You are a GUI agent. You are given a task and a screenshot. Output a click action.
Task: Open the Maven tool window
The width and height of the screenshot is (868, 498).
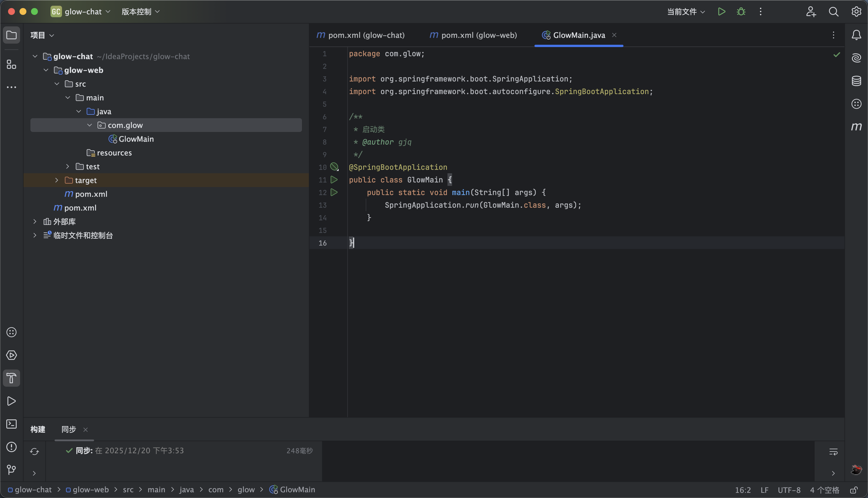pos(856,127)
